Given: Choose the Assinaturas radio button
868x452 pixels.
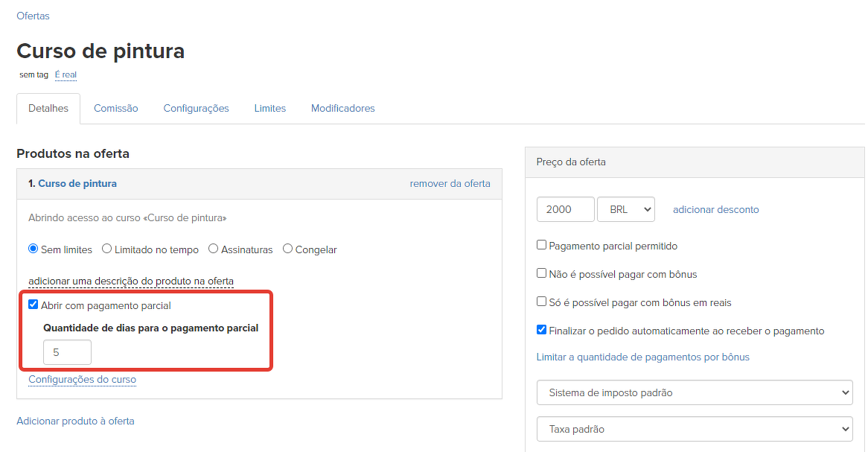Looking at the screenshot, I should (214, 249).
